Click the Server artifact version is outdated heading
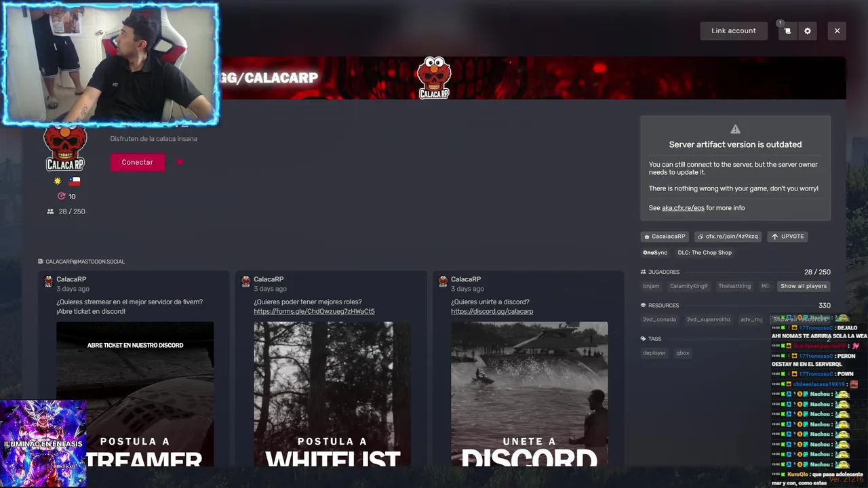 [x=735, y=144]
